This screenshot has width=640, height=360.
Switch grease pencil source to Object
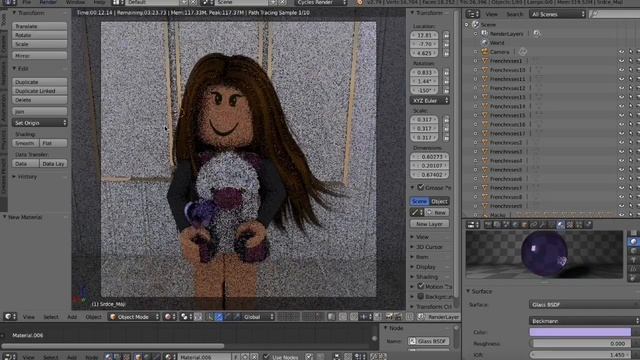pos(439,201)
